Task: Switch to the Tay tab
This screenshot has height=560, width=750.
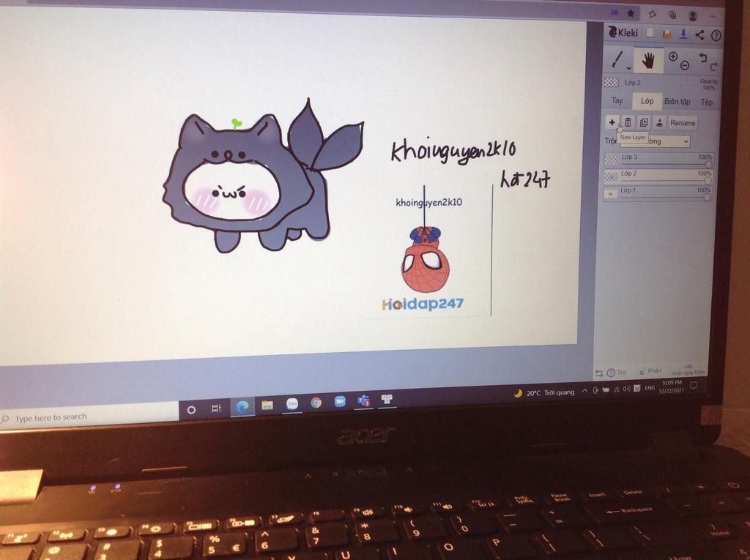Action: (617, 100)
